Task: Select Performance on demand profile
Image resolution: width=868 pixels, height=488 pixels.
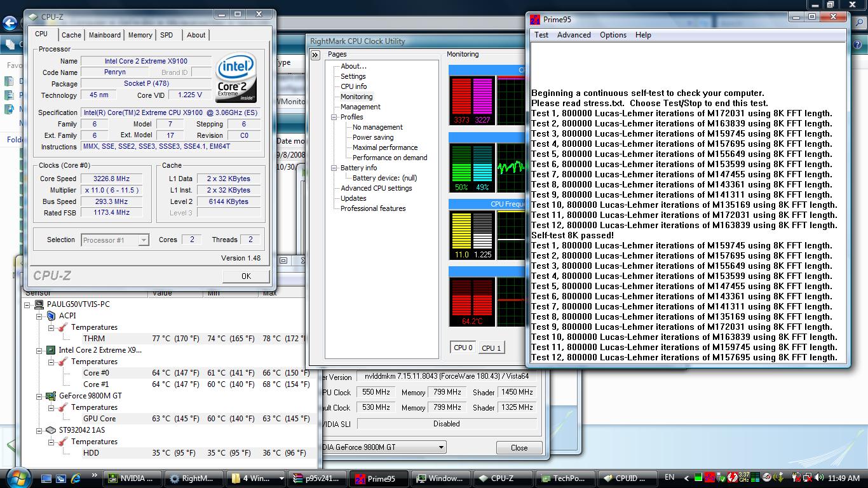Action: pyautogui.click(x=390, y=158)
